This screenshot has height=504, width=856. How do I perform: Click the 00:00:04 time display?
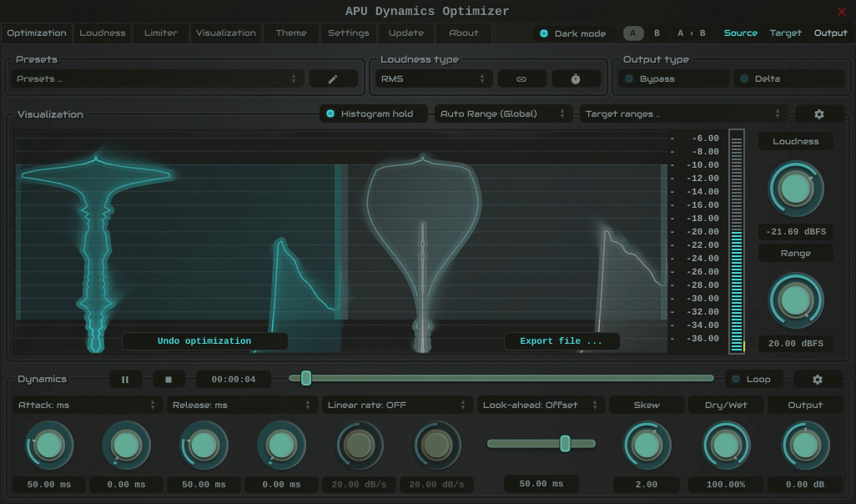(234, 380)
